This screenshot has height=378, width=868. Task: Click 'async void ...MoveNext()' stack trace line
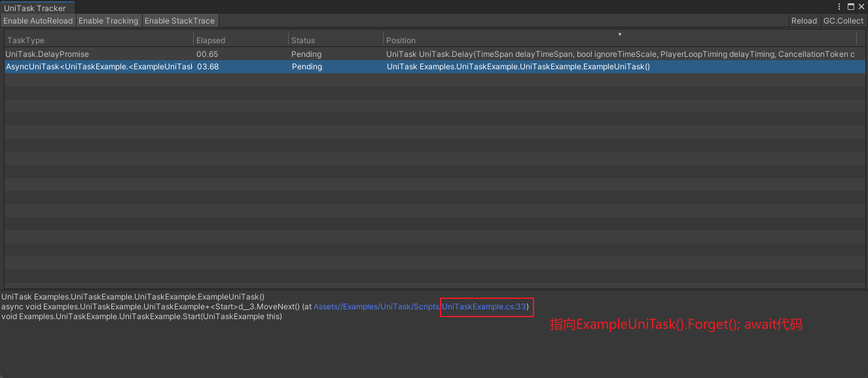(x=266, y=307)
